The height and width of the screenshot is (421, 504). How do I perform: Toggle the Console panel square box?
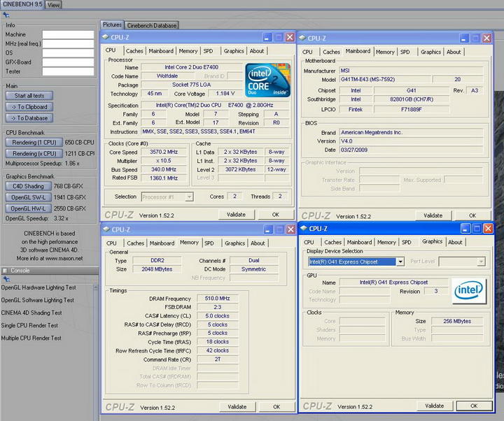pyautogui.click(x=6, y=270)
